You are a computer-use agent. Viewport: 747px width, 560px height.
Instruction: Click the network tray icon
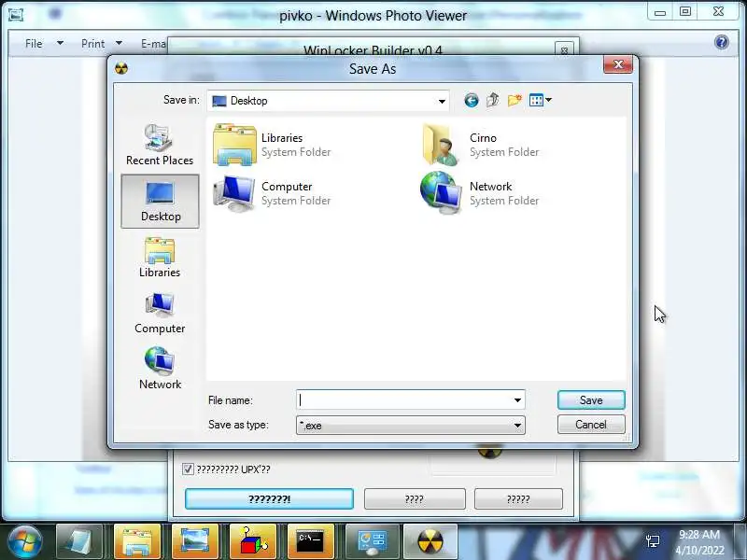[653, 541]
